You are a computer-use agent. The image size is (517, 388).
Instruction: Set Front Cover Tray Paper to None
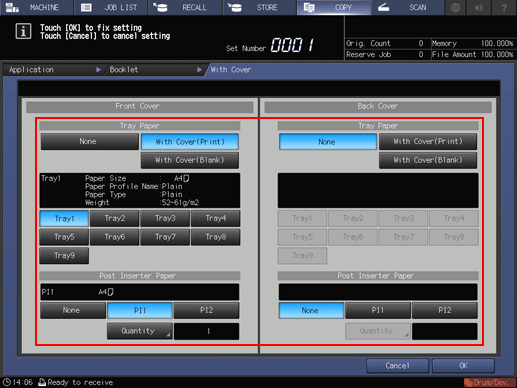point(89,142)
